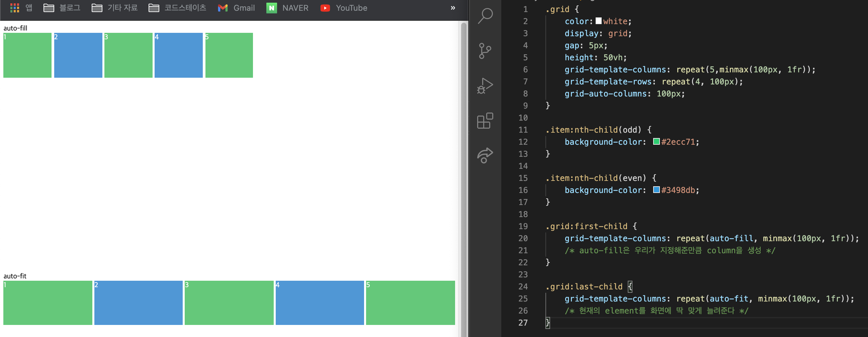Click the #2ecc71 green color swatch

click(x=657, y=141)
